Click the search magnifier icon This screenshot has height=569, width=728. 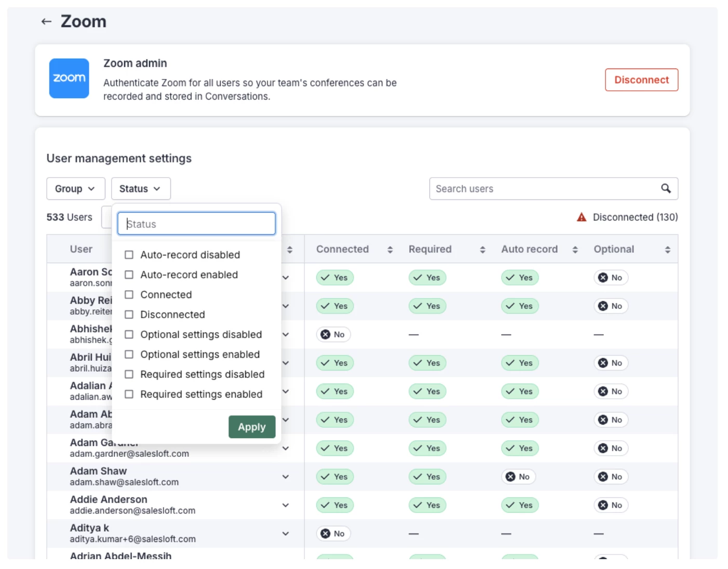coord(666,188)
